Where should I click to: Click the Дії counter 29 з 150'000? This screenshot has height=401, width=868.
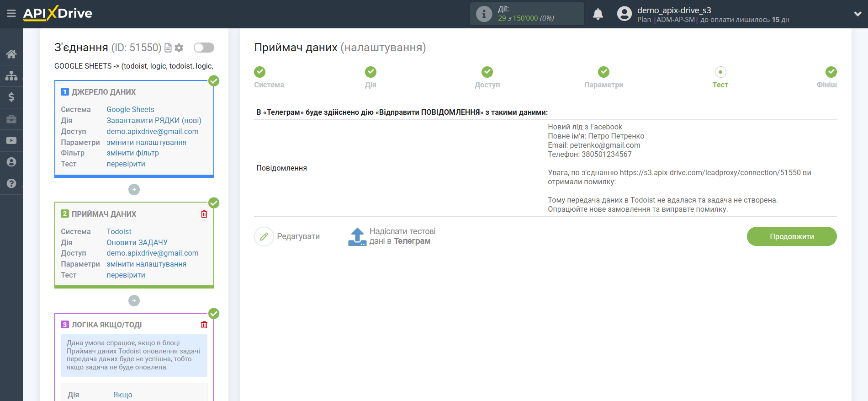click(x=526, y=18)
